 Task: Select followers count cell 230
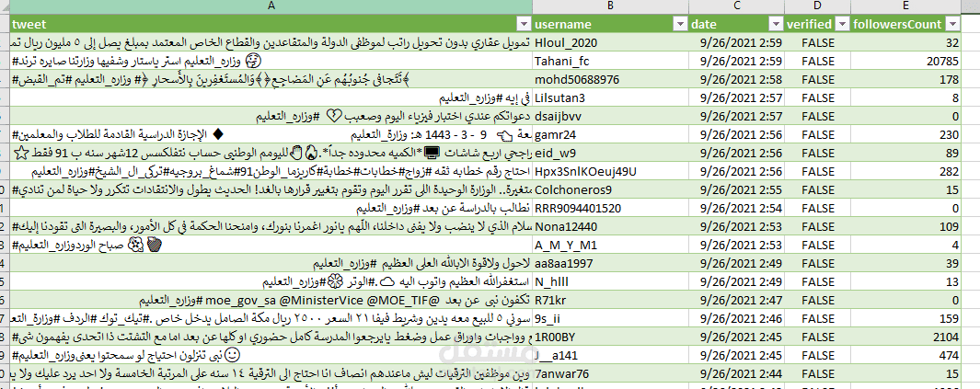point(905,135)
